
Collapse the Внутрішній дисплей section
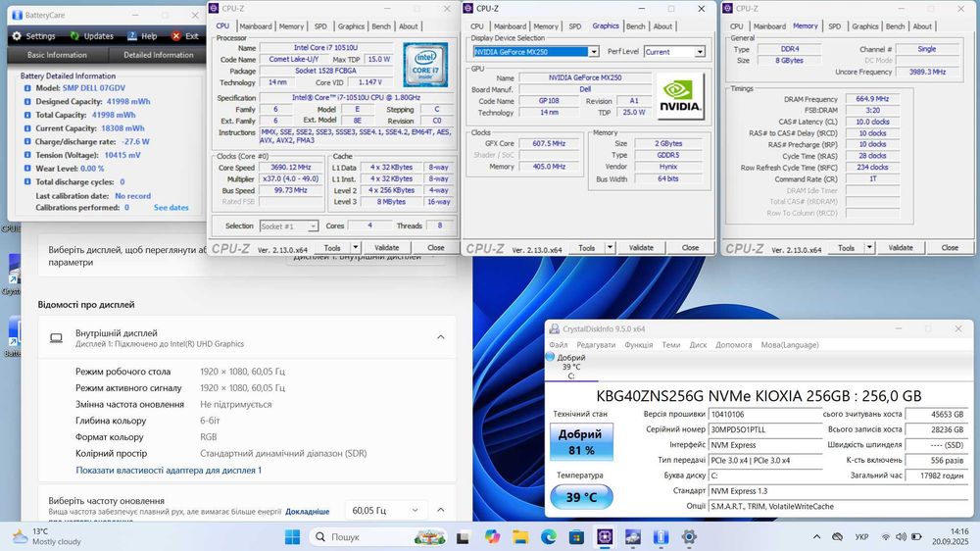441,337
